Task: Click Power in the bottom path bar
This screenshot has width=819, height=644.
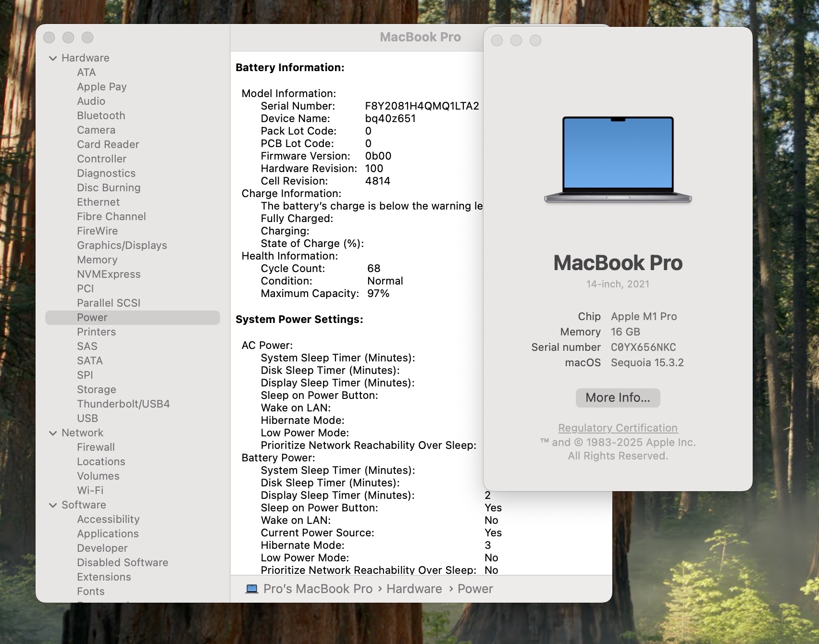Action: [x=475, y=589]
